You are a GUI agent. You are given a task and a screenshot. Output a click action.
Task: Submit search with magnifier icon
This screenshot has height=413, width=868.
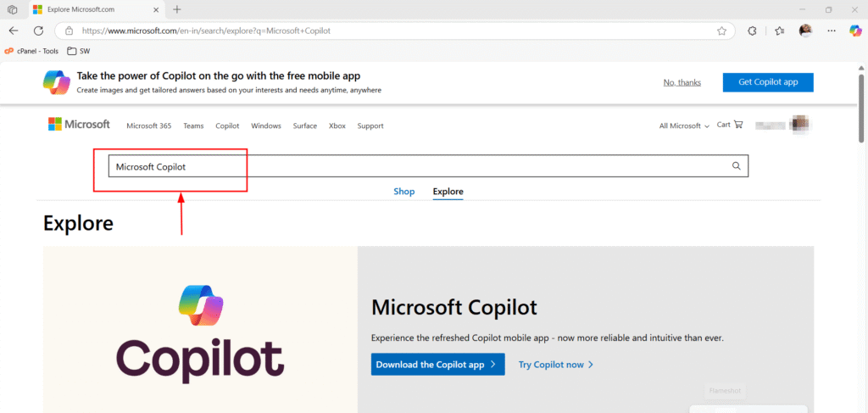[737, 166]
